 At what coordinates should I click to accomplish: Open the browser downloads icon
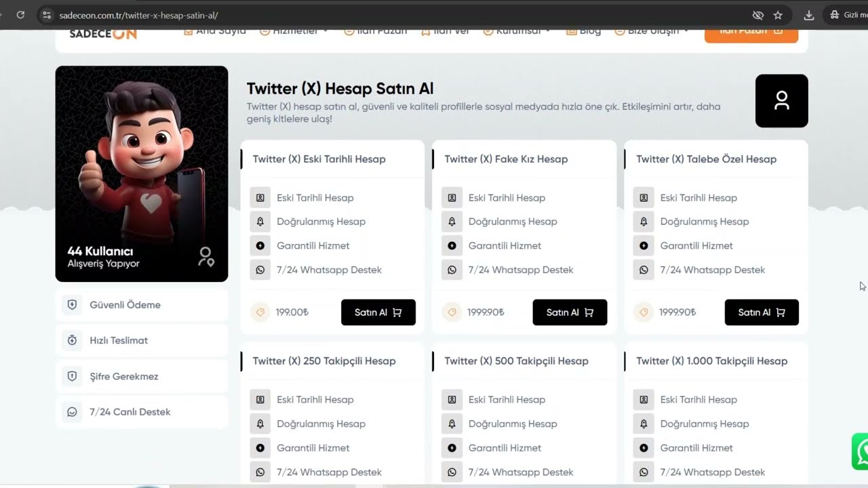click(x=809, y=15)
